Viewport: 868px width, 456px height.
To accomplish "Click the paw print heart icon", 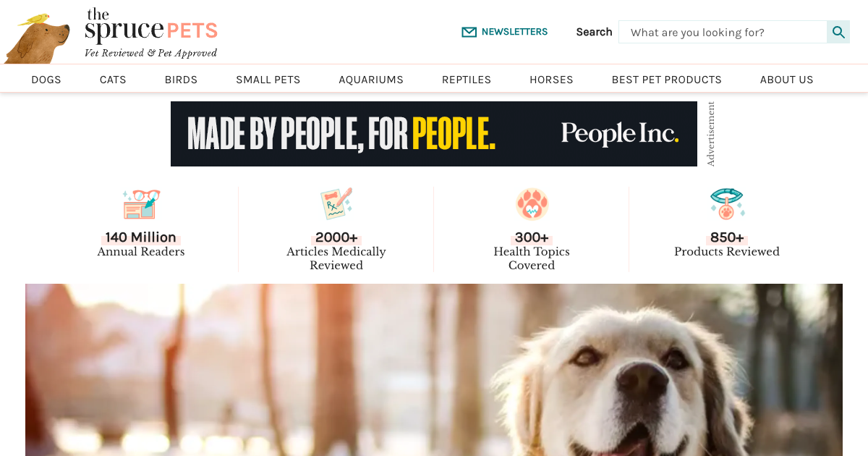I will click(532, 204).
